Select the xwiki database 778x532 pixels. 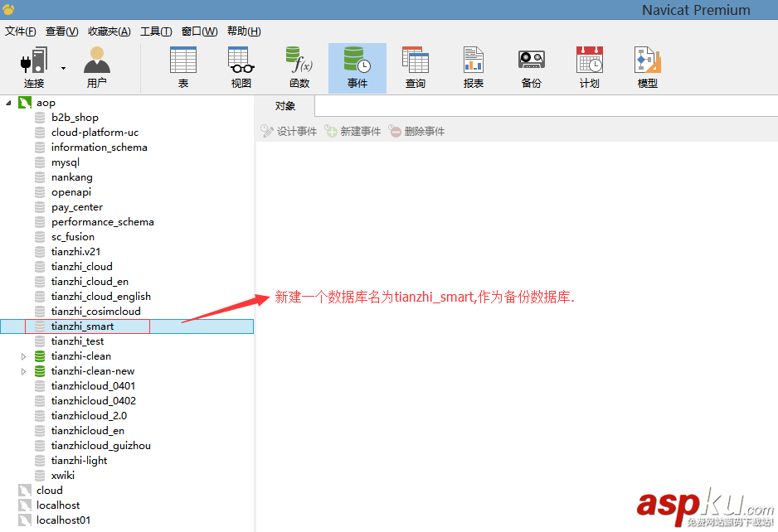point(62,476)
